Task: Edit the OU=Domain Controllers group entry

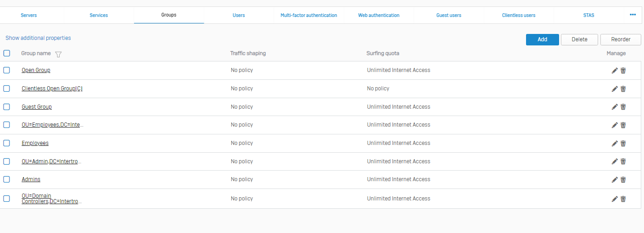Action: pyautogui.click(x=615, y=199)
